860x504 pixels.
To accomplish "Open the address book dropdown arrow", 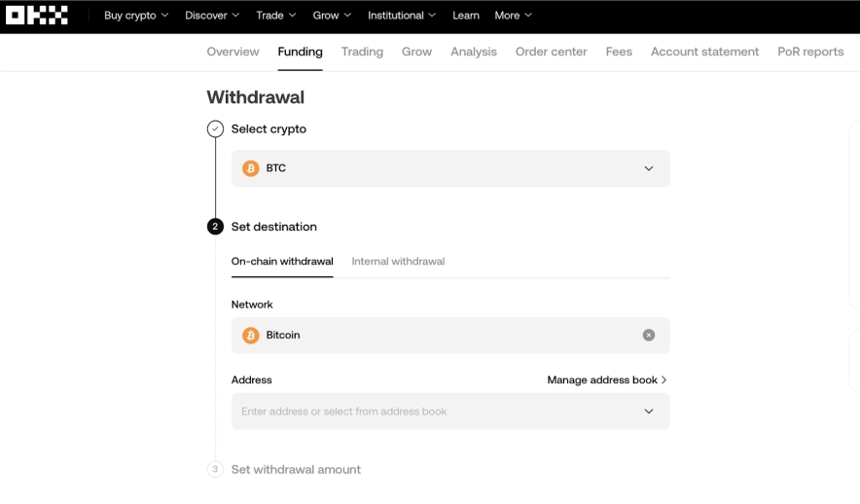I will coord(649,412).
